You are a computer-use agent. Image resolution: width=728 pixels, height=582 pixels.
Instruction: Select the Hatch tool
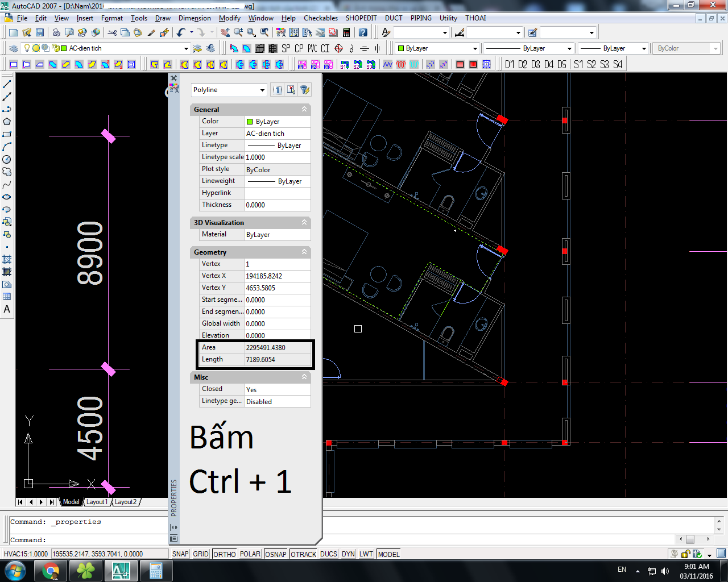(7, 259)
